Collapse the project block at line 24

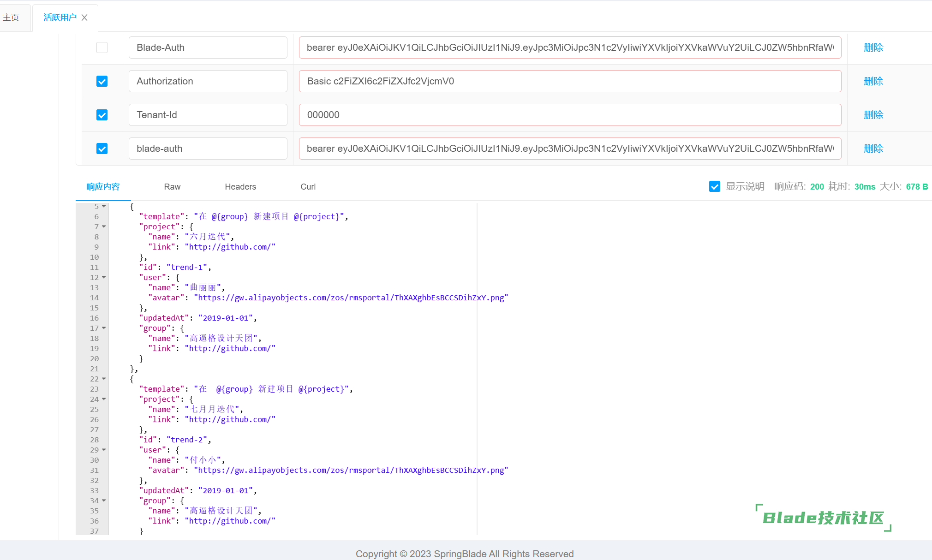pyautogui.click(x=104, y=399)
